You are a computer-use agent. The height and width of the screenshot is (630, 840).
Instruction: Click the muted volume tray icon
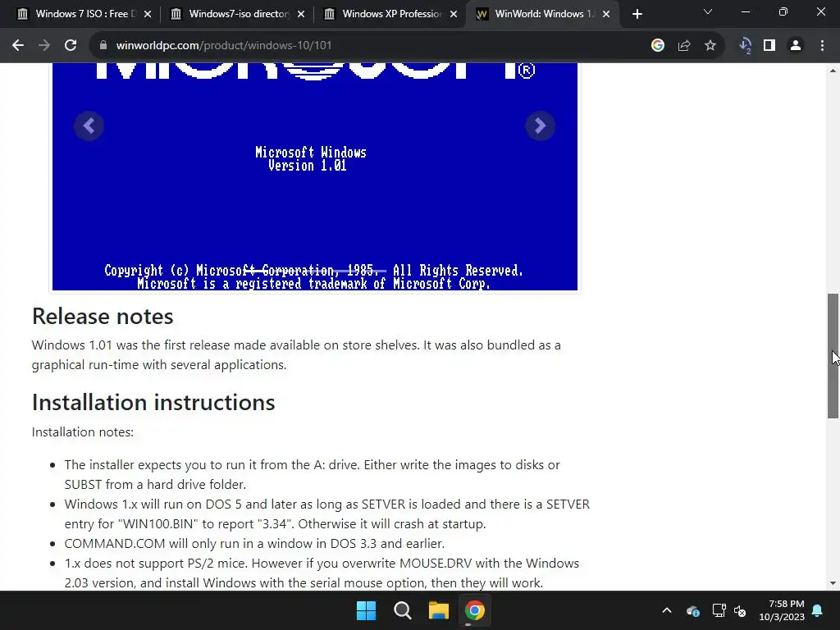tap(741, 610)
